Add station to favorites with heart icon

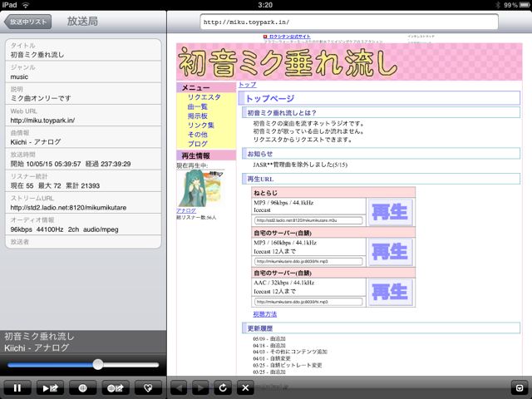pyautogui.click(x=148, y=388)
